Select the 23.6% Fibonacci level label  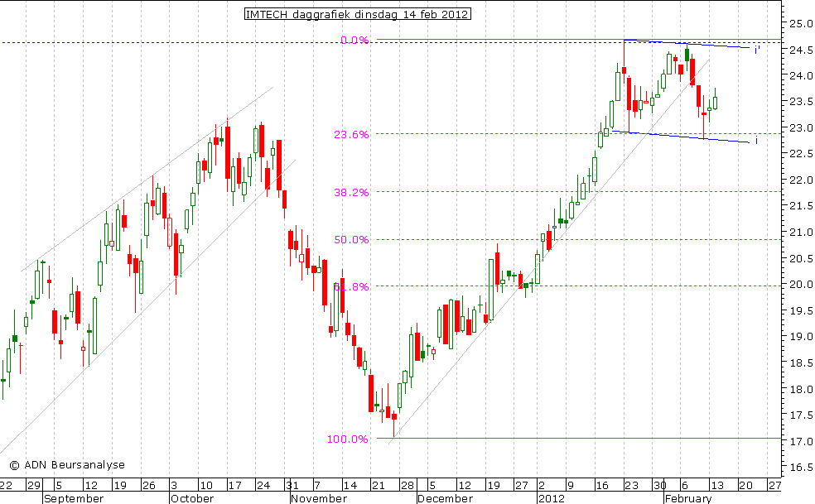pyautogui.click(x=351, y=135)
